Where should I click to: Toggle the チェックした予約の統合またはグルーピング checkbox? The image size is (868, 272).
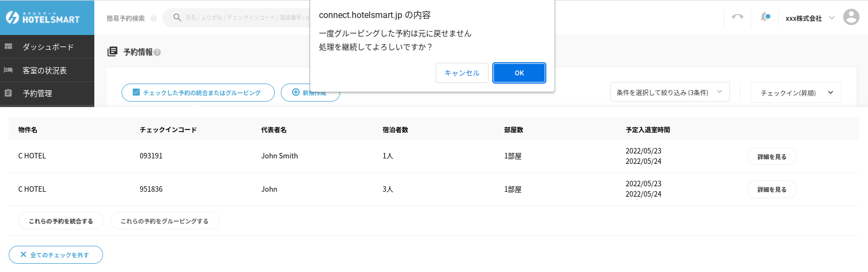[x=136, y=92]
